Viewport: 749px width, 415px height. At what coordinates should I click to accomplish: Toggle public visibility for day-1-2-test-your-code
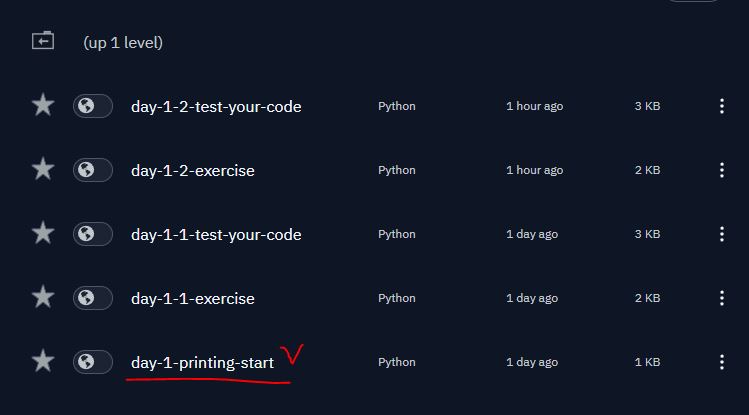[92, 106]
